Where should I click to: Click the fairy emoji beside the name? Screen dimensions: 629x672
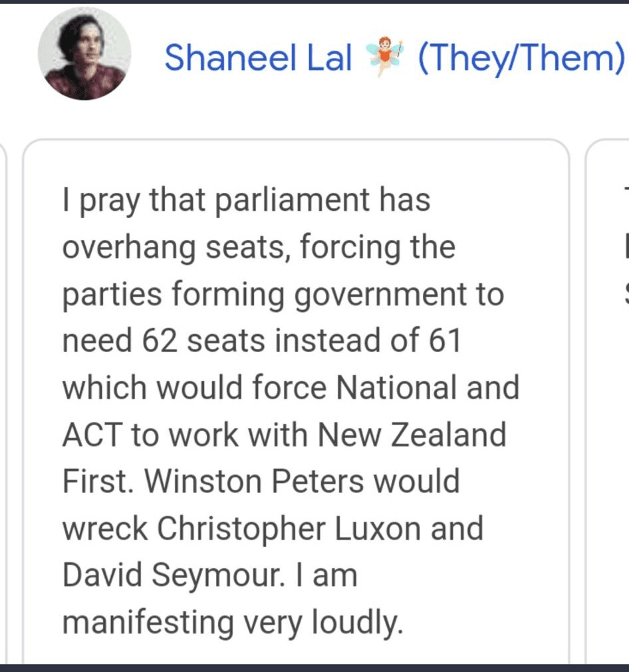(x=384, y=56)
